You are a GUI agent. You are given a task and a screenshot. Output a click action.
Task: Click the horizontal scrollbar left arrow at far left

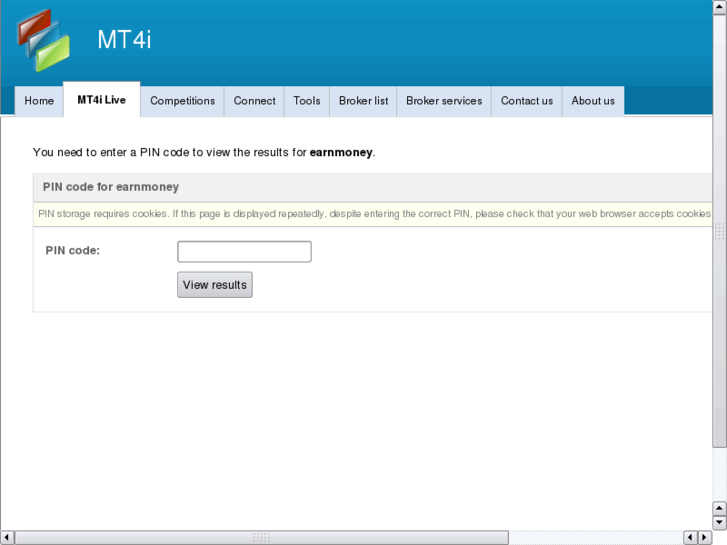pyautogui.click(x=7, y=537)
